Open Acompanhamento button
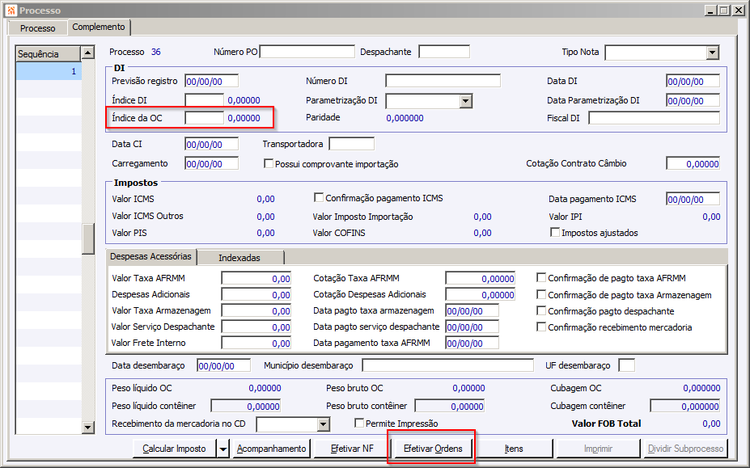This screenshot has height=468, width=750. [x=271, y=448]
